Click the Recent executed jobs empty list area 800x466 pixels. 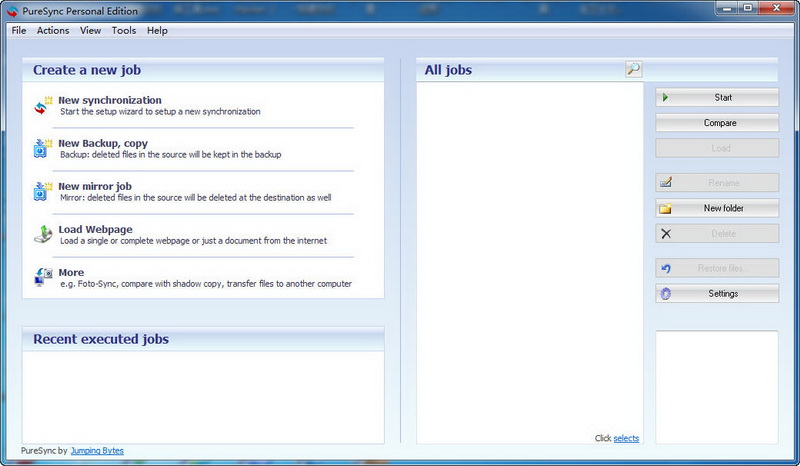click(203, 397)
